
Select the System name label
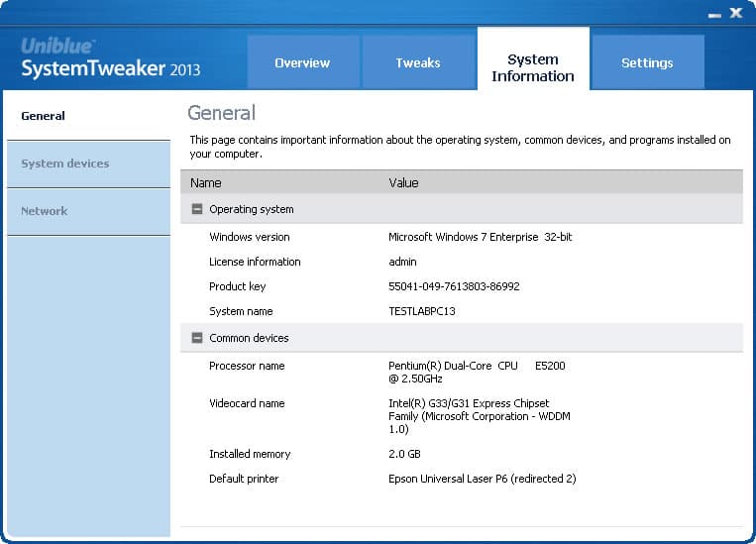[x=241, y=311]
